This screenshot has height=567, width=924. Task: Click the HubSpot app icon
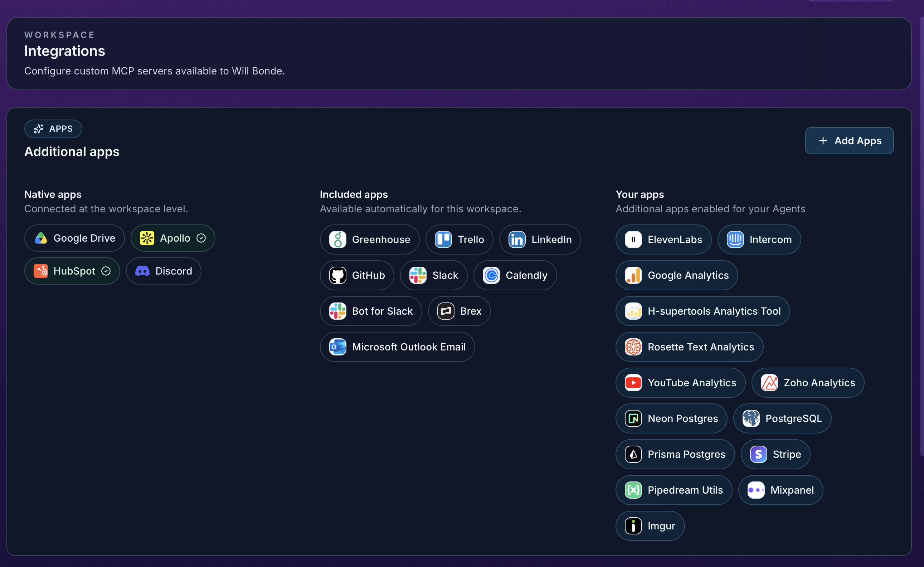coord(40,271)
